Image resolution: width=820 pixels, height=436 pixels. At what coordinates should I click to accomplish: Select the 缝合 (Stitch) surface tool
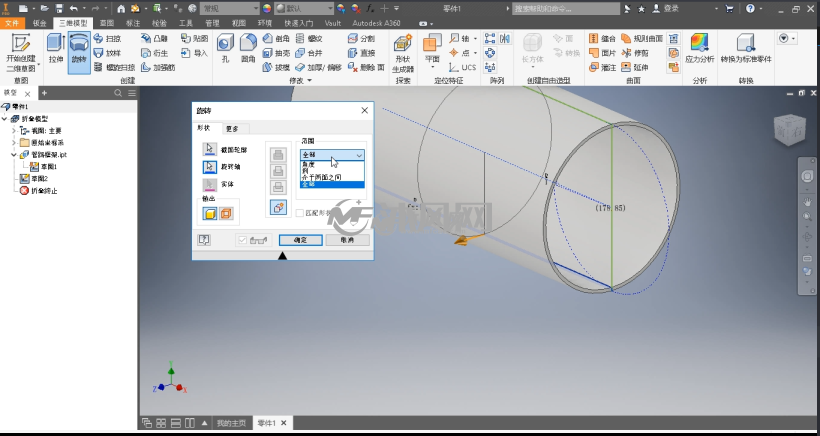(x=603, y=38)
